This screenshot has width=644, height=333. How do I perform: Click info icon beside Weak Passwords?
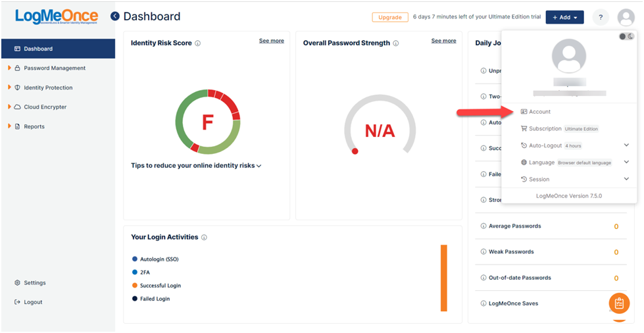[x=483, y=251]
